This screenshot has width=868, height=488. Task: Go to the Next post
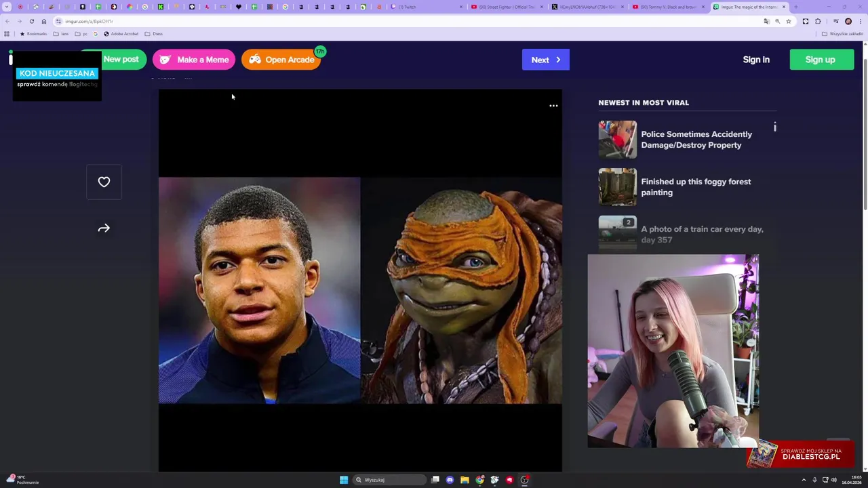point(546,60)
